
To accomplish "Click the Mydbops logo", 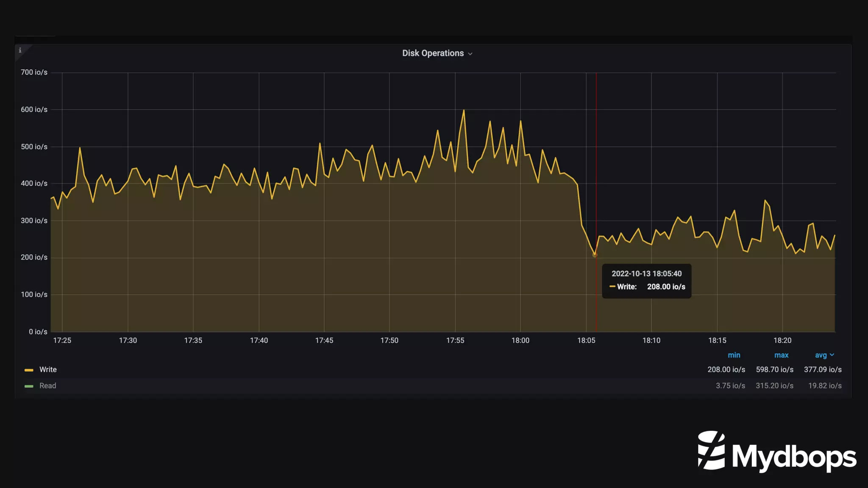I will click(776, 451).
